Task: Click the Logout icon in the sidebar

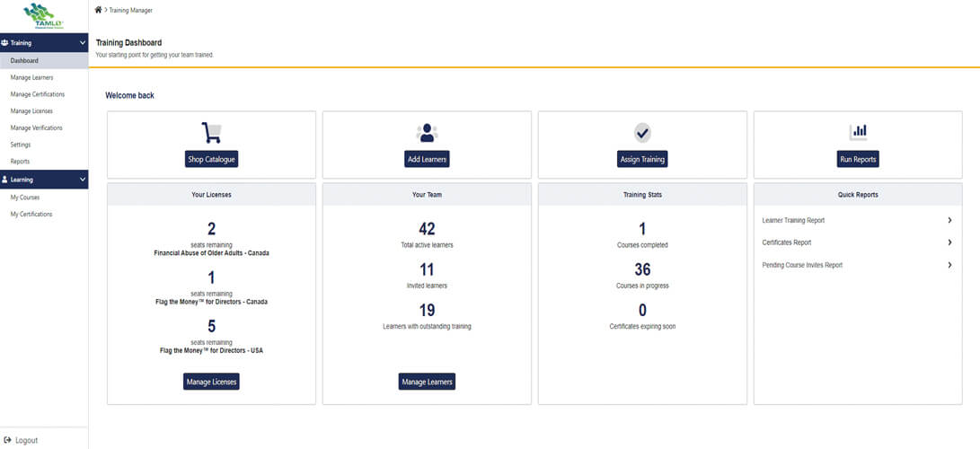Action: click(x=7, y=440)
